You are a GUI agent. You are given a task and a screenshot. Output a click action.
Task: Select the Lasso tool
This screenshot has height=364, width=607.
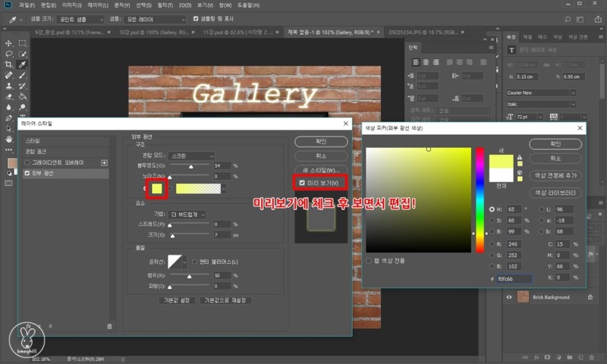tap(9, 54)
